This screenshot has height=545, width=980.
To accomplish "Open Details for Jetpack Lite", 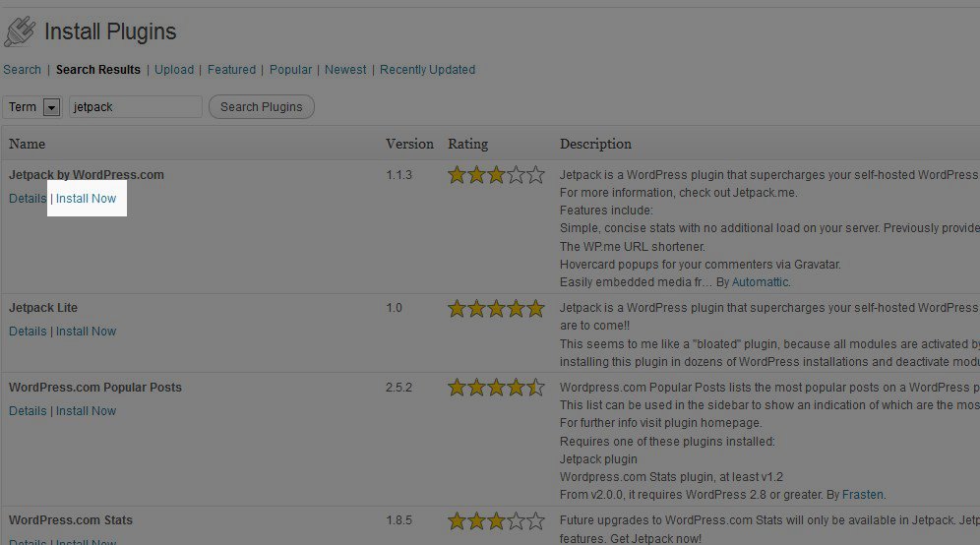I will coord(28,332).
